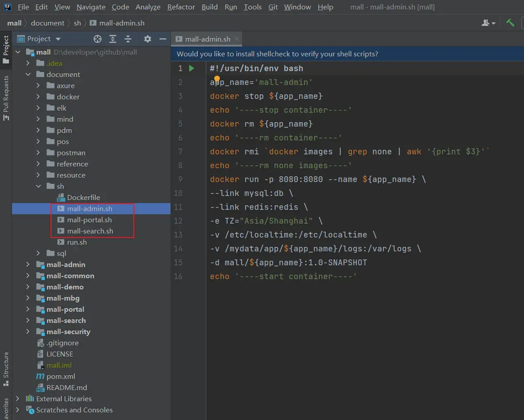Hide the Project tool window
524x420 pixels.
[163, 39]
